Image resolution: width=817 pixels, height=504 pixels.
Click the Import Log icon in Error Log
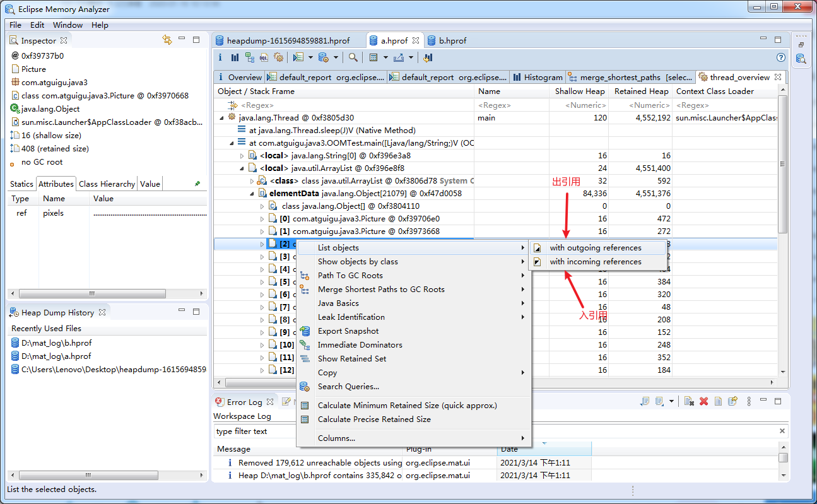[659, 401]
